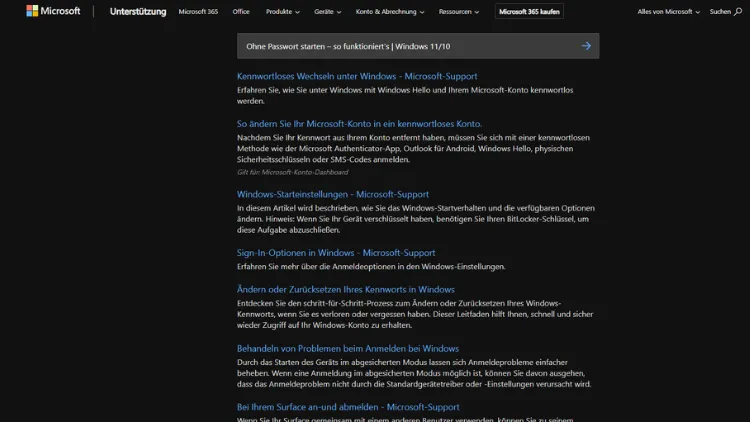Open So ändern Sie Ihr Microsoft-Konto result
The width and height of the screenshot is (750, 422).
[x=359, y=123]
